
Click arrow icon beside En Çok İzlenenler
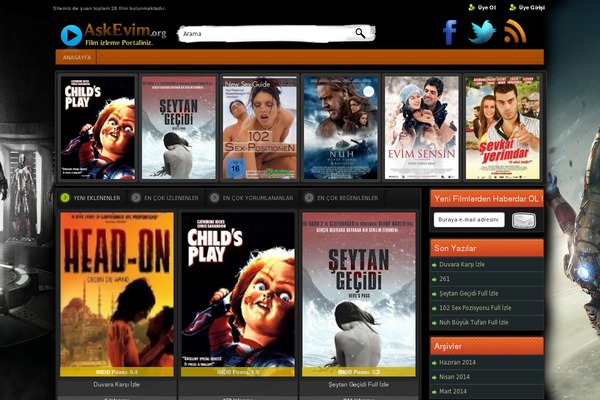pyautogui.click(x=136, y=198)
